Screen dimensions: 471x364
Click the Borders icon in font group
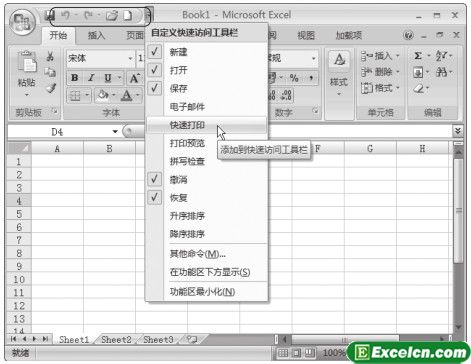[x=75, y=96]
